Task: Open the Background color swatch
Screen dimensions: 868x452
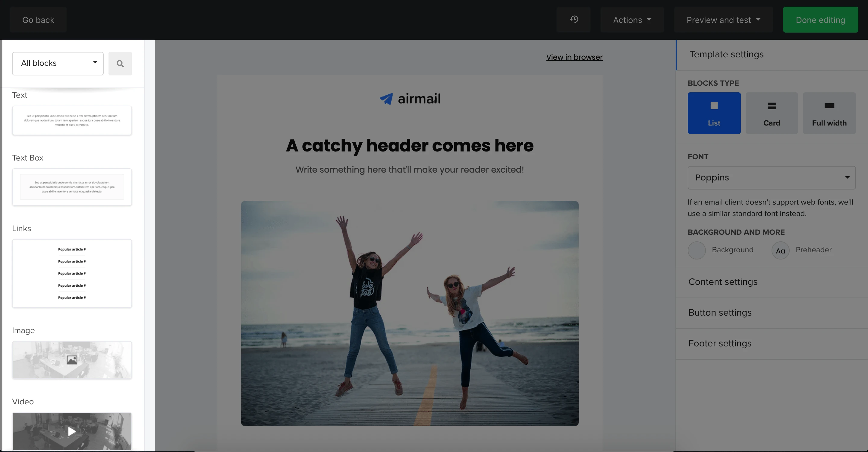Action: tap(697, 250)
